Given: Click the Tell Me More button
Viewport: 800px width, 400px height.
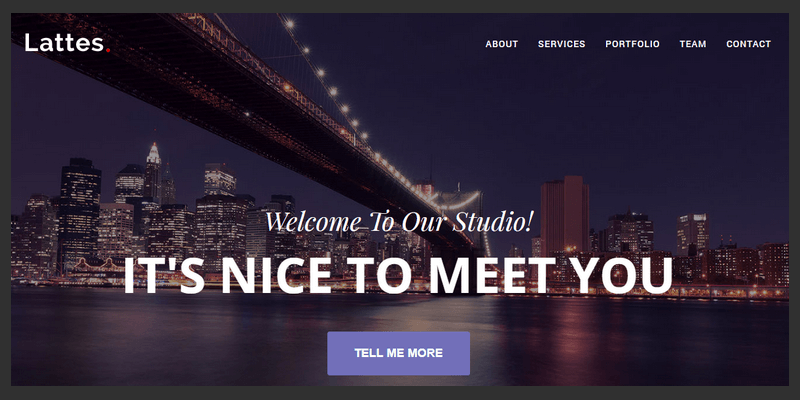Looking at the screenshot, I should pos(398,353).
